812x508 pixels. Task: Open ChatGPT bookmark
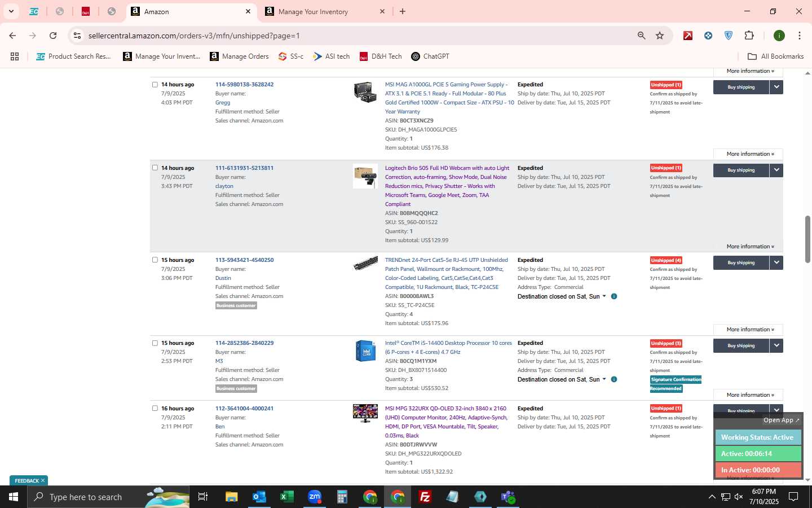click(430, 56)
